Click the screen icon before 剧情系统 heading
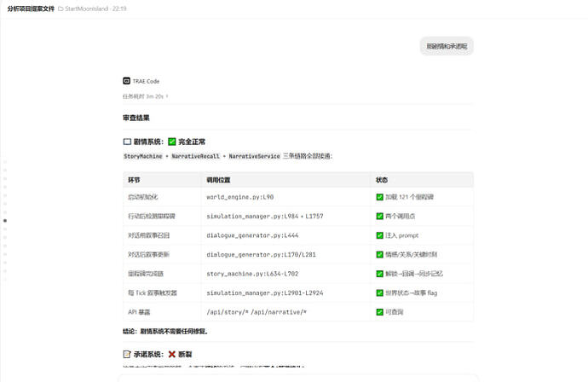This screenshot has height=382, width=588. (x=127, y=142)
